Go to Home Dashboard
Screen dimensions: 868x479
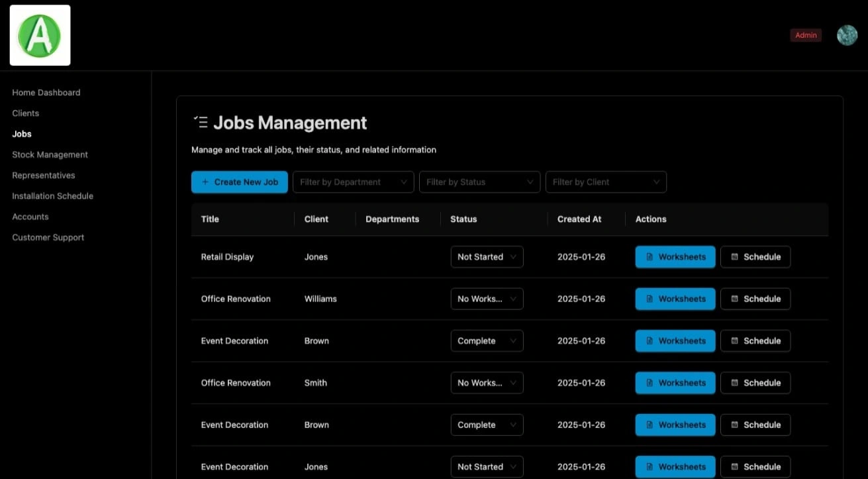tap(46, 92)
